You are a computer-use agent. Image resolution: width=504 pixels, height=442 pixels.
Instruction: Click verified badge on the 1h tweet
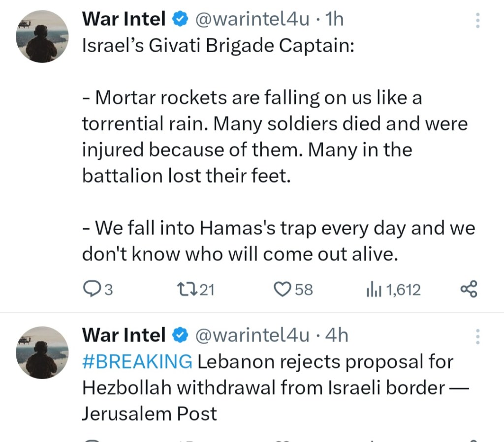(180, 20)
